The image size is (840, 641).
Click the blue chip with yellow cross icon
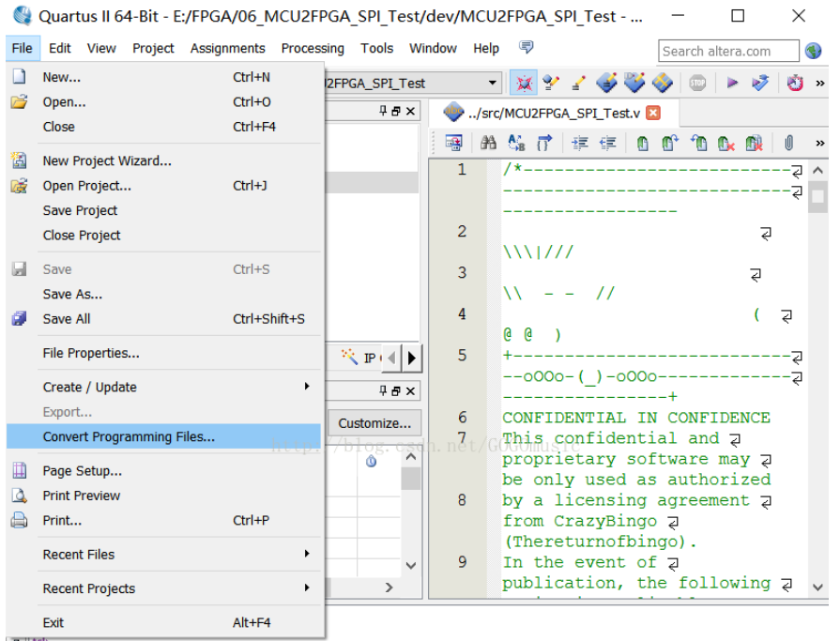coord(663,83)
